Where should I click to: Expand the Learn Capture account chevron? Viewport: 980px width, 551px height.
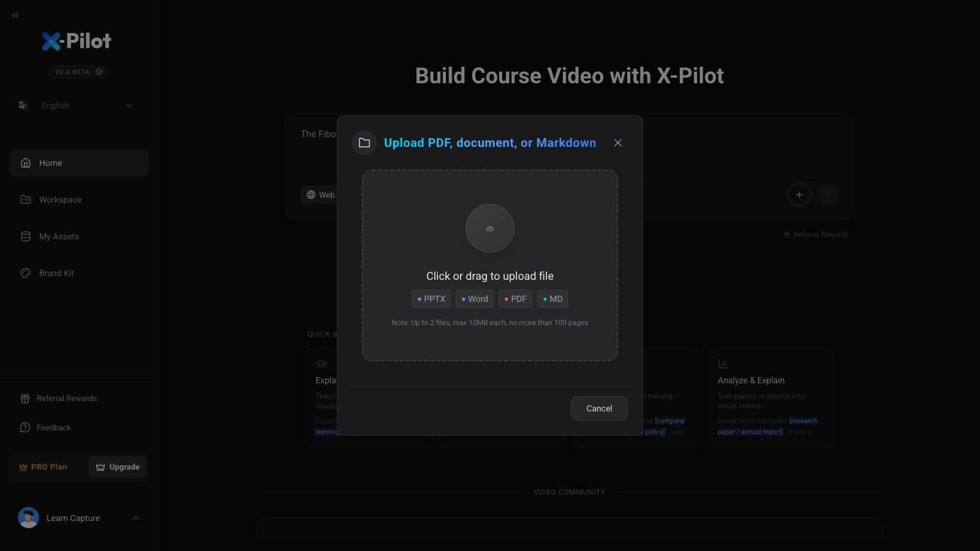point(136,518)
